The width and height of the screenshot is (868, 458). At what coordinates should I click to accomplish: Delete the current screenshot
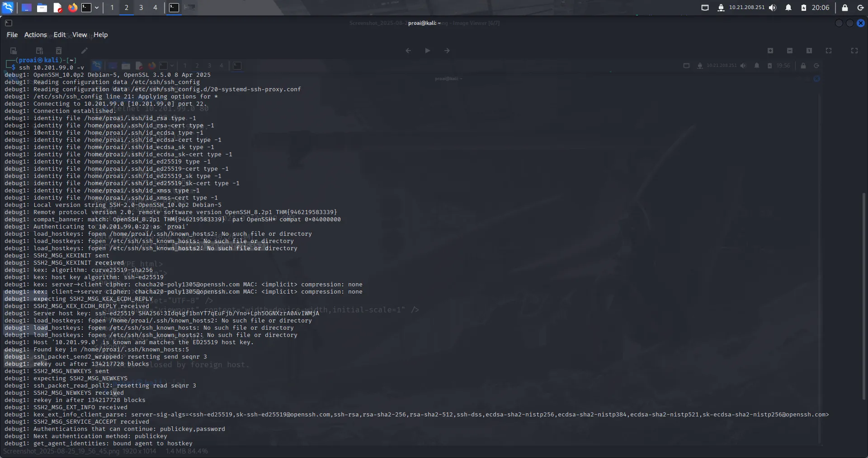(x=59, y=51)
